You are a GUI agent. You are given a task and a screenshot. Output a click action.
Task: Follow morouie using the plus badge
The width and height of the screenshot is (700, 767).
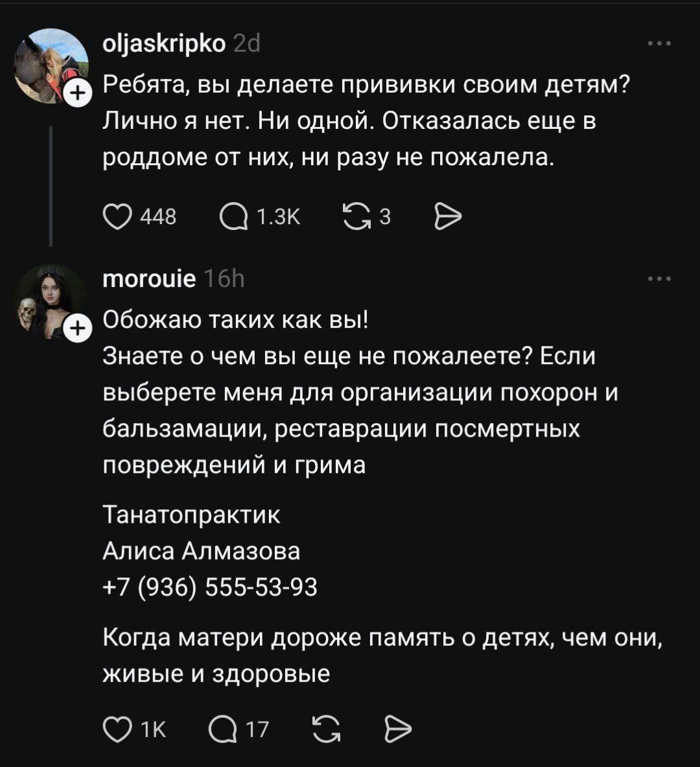coord(76,329)
